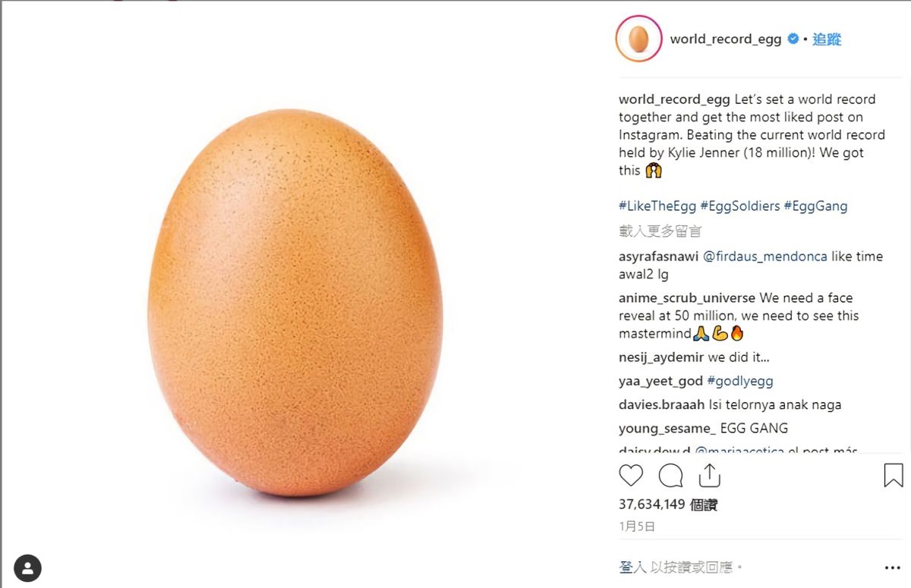Image resolution: width=911 pixels, height=588 pixels.
Task: Toggle the like heart on the egg post
Action: point(631,476)
